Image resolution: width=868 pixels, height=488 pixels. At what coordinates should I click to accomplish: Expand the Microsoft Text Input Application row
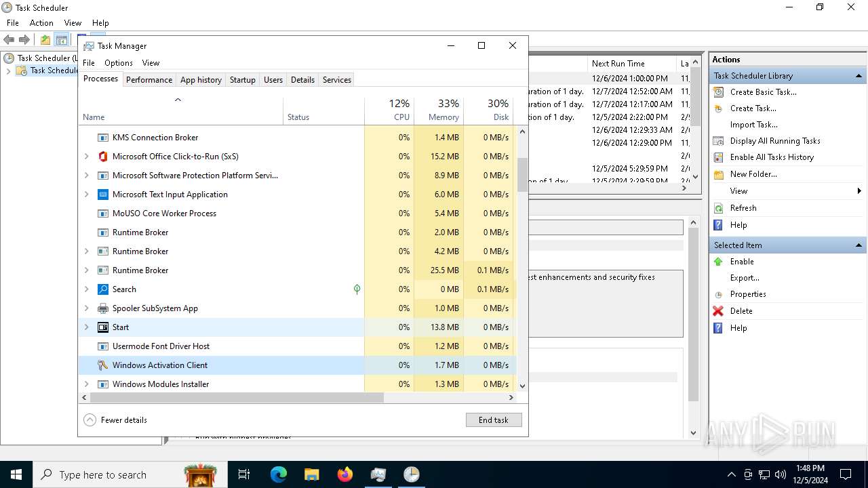86,195
